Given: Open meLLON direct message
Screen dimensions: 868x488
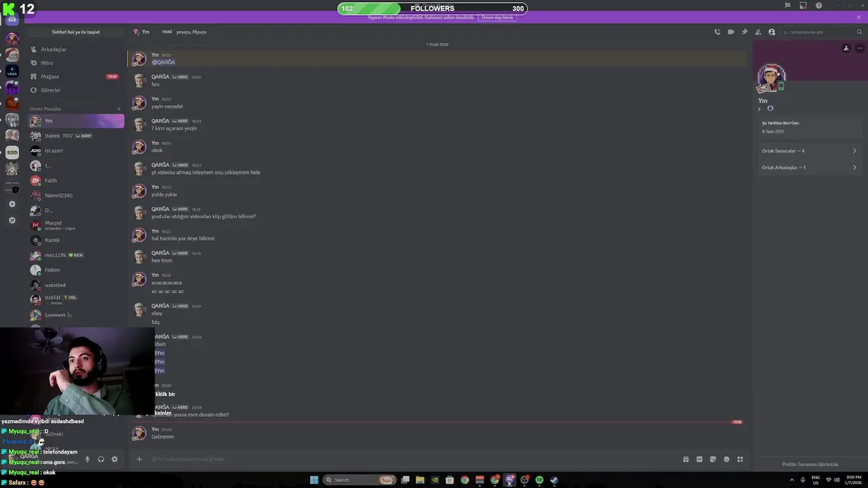Looking at the screenshot, I should 76,255.
